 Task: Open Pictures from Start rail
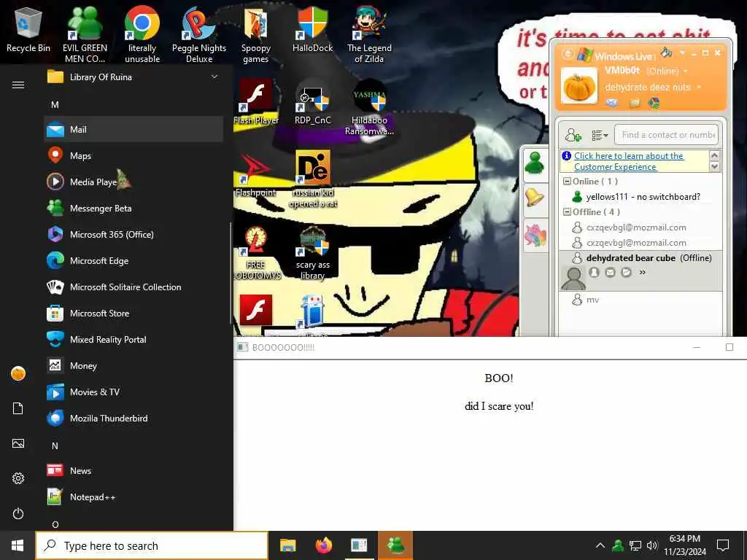[x=18, y=443]
